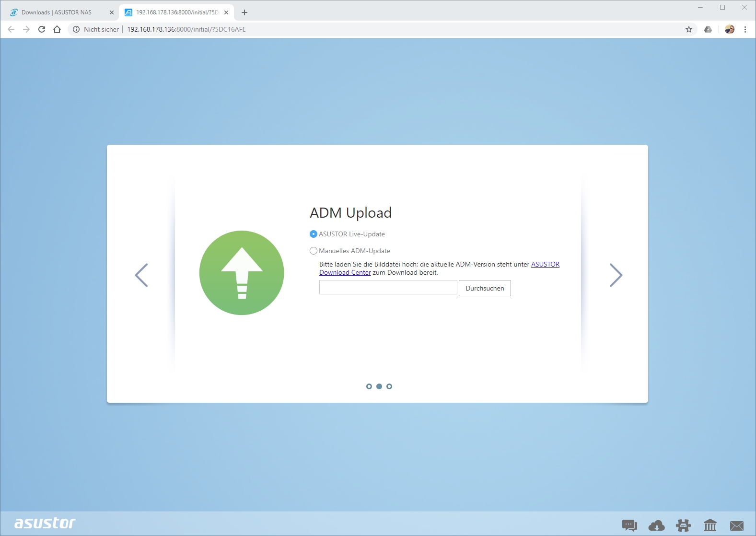Minimize the browser window
756x536 pixels.
(x=700, y=7)
